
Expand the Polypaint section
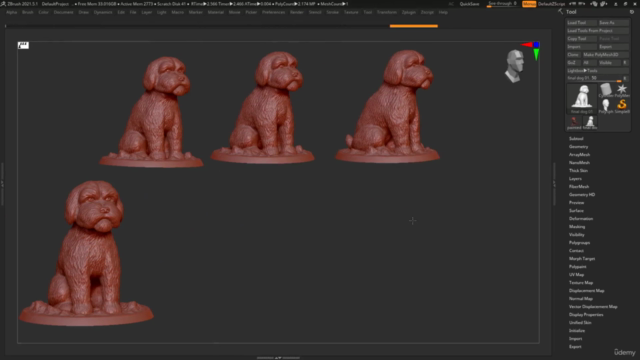[x=578, y=267]
